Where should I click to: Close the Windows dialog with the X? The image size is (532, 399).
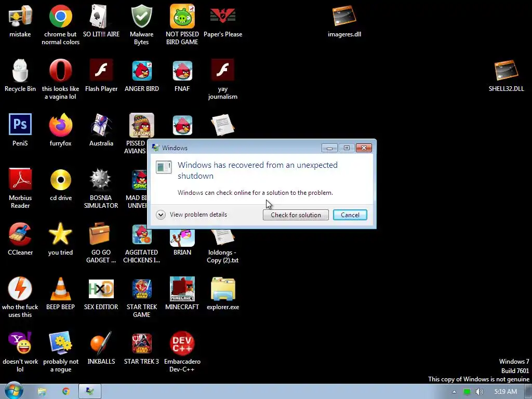tap(364, 148)
